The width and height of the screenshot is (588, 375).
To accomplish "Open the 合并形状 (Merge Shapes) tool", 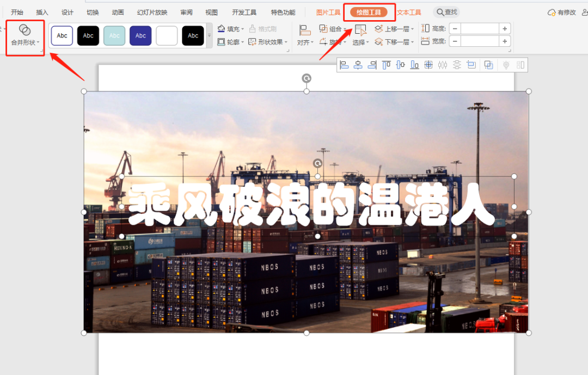I will tap(24, 35).
